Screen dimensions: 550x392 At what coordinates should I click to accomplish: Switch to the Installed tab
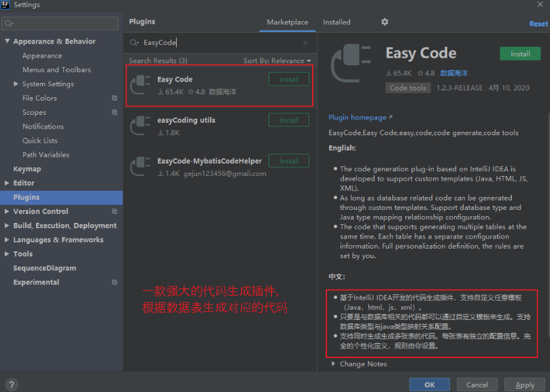pos(337,22)
